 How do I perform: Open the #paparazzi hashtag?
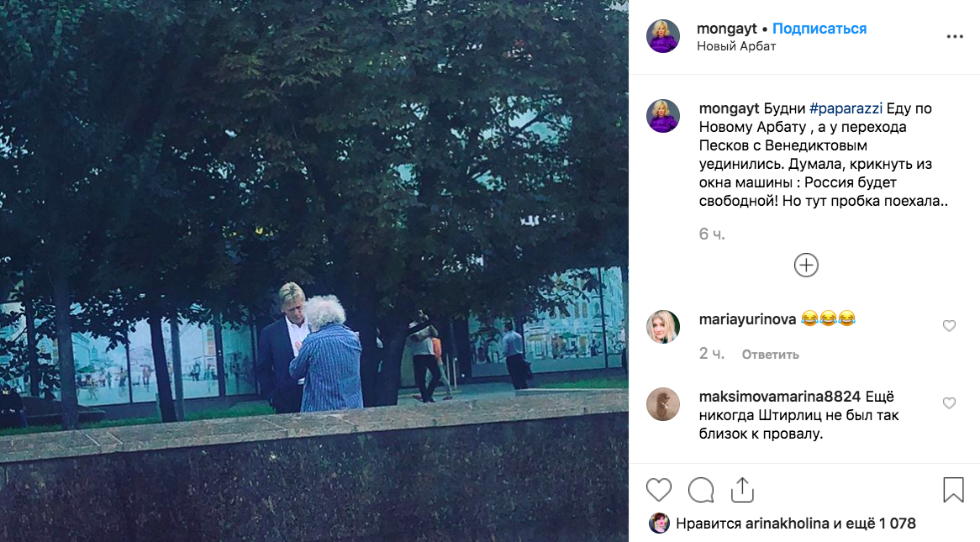coord(846,108)
